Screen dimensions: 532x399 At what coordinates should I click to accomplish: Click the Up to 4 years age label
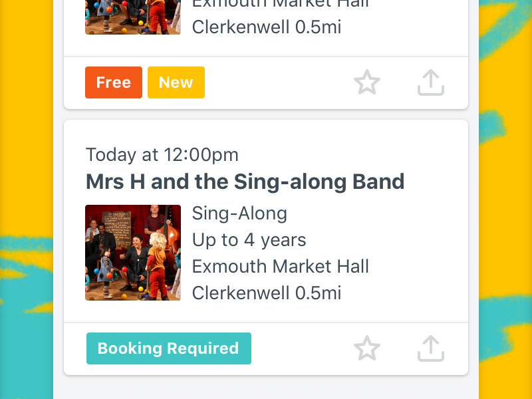click(x=249, y=240)
